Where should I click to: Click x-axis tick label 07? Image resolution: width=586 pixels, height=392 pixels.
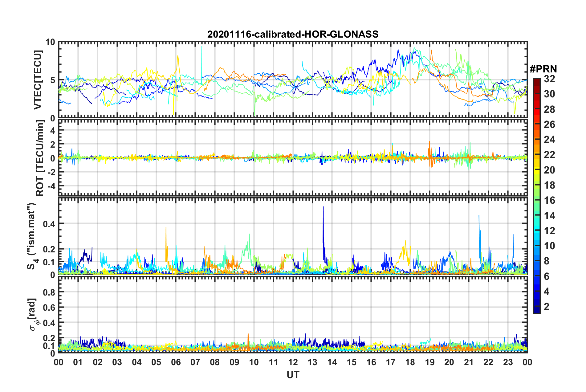pyautogui.click(x=195, y=362)
